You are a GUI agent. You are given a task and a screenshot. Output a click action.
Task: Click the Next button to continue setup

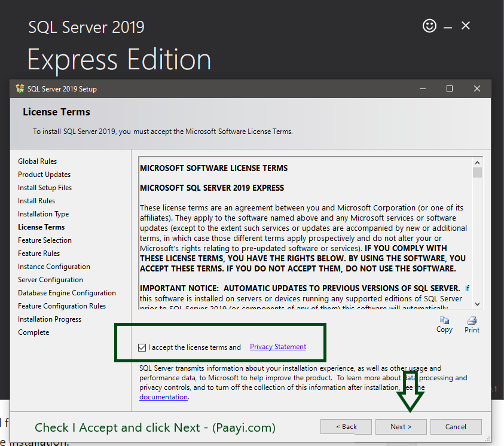click(401, 426)
